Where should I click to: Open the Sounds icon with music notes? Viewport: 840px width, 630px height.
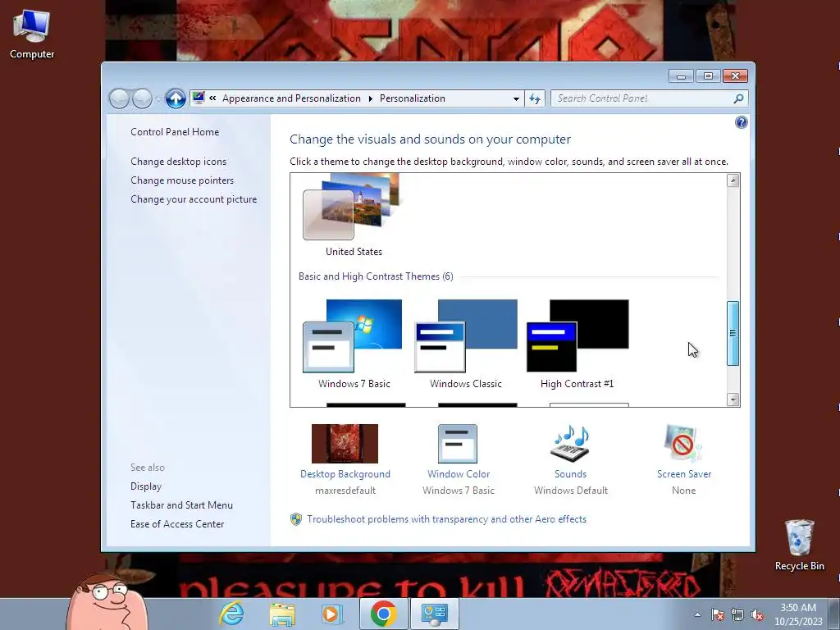pos(570,444)
